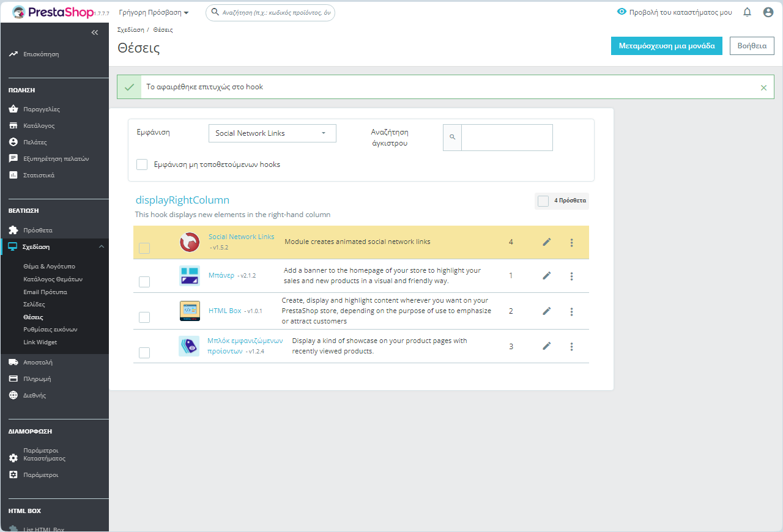Click the Μπλοκ εμφανιζόμενων προϊόντων module thumbnail
The height and width of the screenshot is (532, 783).
point(189,346)
